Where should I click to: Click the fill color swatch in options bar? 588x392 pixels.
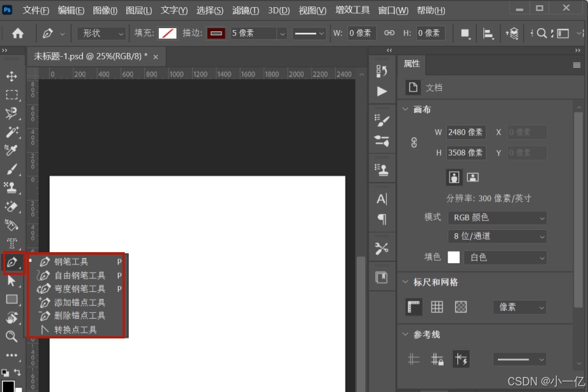(x=168, y=33)
